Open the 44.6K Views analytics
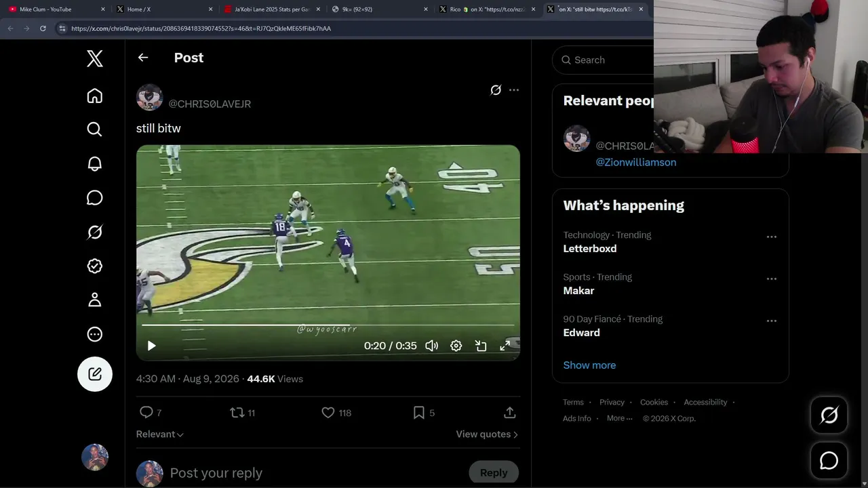Screen dimensions: 868x488 pyautogui.click(x=275, y=379)
